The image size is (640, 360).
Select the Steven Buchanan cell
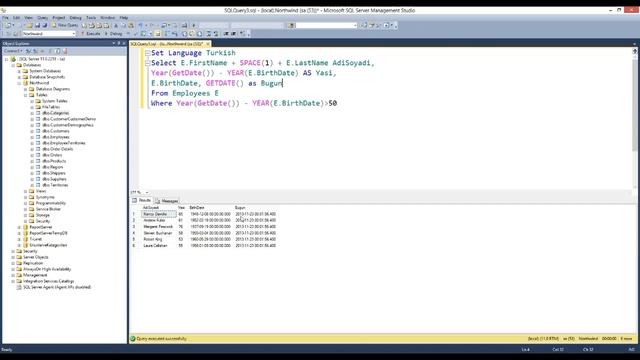159,233
